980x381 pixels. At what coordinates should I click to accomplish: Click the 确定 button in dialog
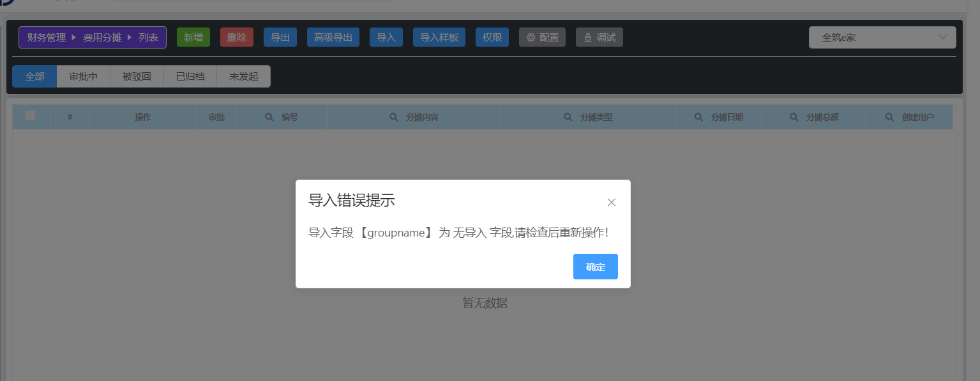(595, 267)
